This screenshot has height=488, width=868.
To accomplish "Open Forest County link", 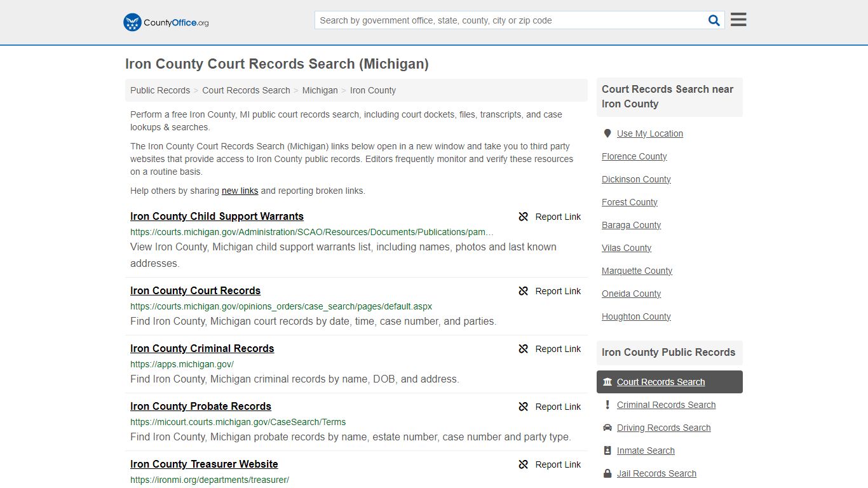I will click(629, 202).
